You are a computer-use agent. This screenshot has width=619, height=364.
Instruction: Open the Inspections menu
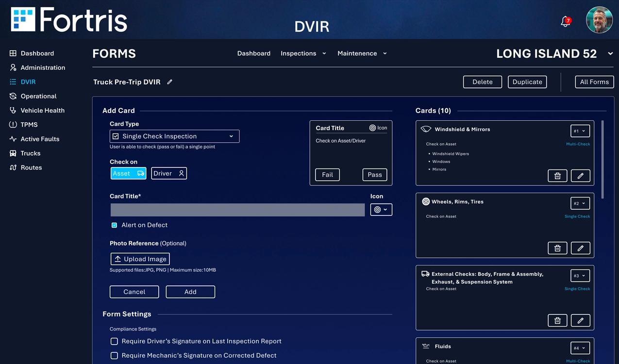click(303, 53)
